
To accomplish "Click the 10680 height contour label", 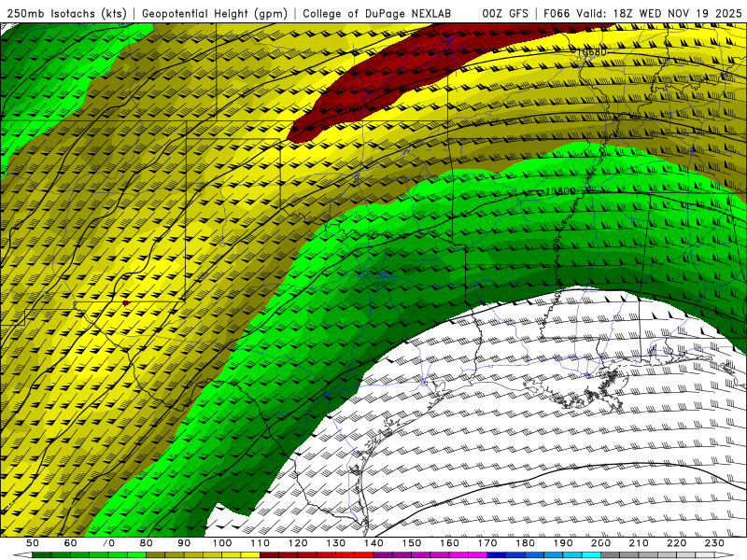I will pyautogui.click(x=591, y=51).
